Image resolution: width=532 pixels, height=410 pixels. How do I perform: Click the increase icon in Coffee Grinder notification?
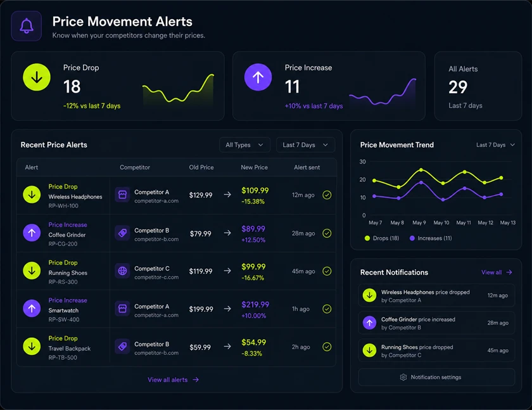coord(369,323)
